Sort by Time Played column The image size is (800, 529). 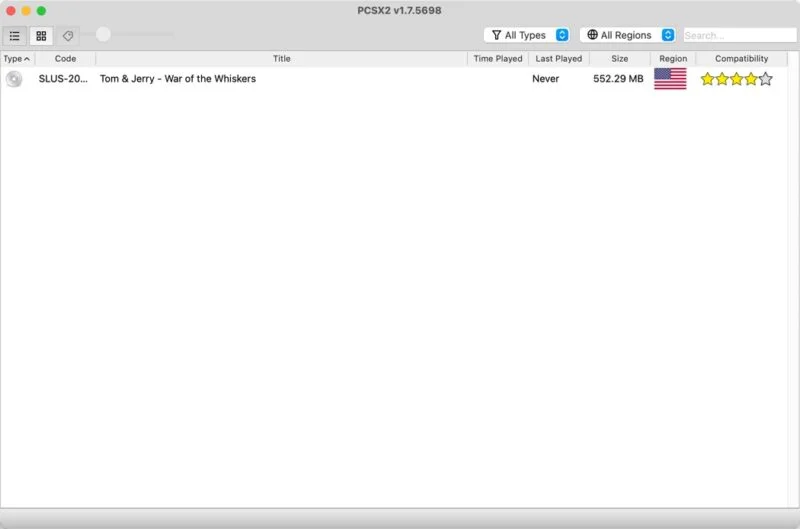point(497,59)
